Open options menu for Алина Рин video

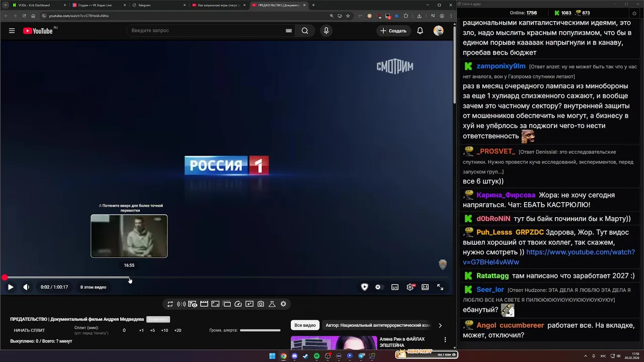coord(445,340)
